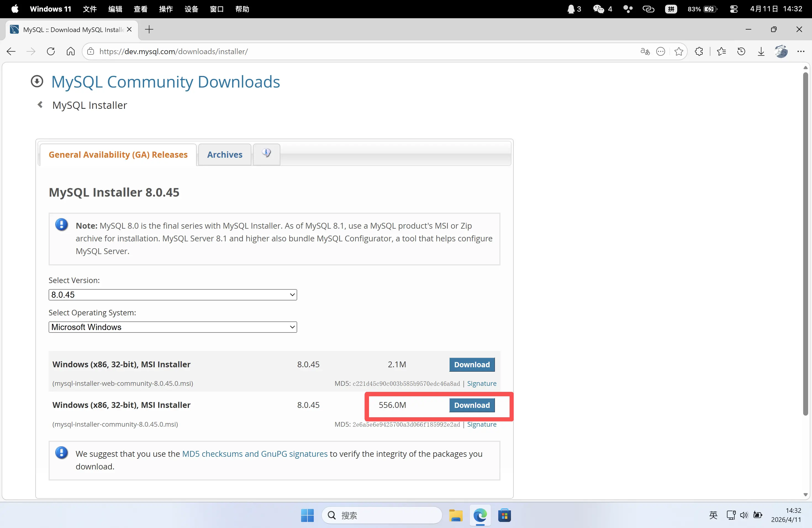Switch to the Archives tab

pos(225,155)
